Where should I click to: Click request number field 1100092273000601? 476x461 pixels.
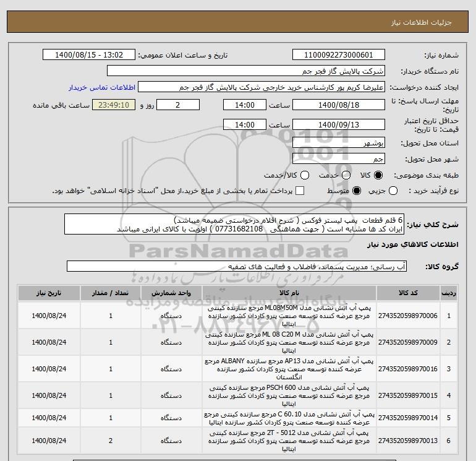339,55
